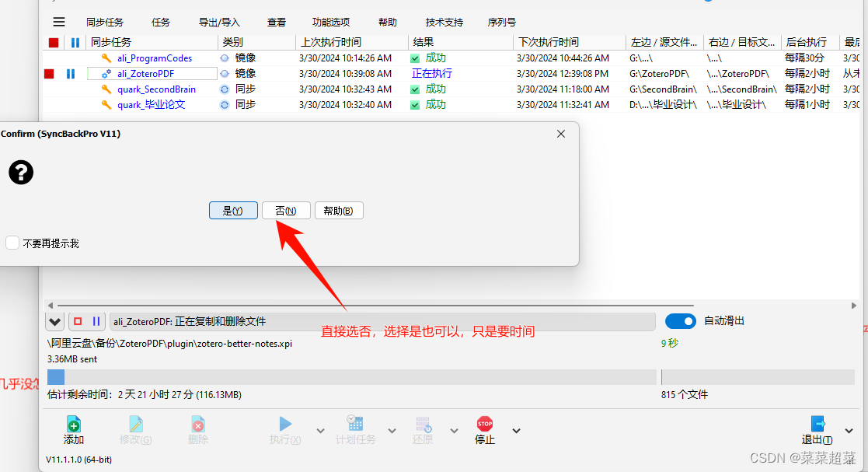Viewport: 868px width, 472px height.
Task: Sort by 后台执行 column header
Action: [x=810, y=42]
